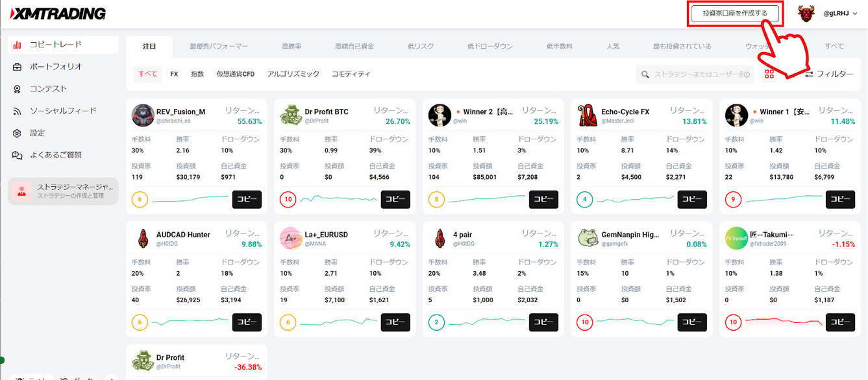Click Winner 1 strategy avatar

[736, 115]
